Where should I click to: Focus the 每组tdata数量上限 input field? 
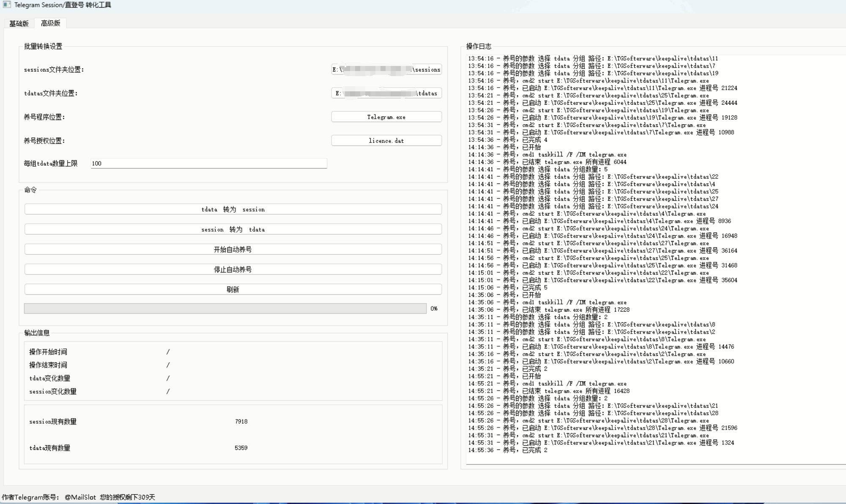[208, 163]
